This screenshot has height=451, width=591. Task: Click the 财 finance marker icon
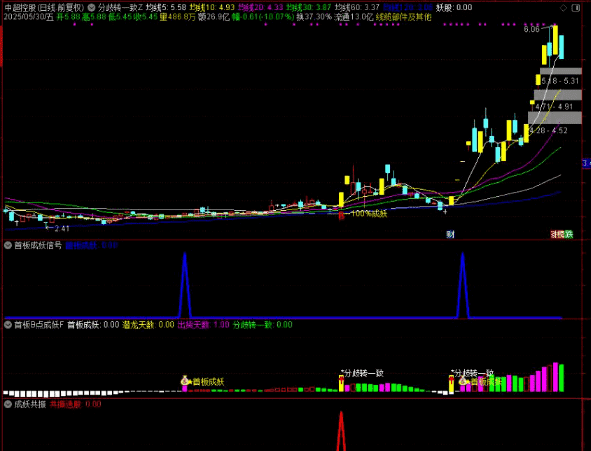[450, 234]
